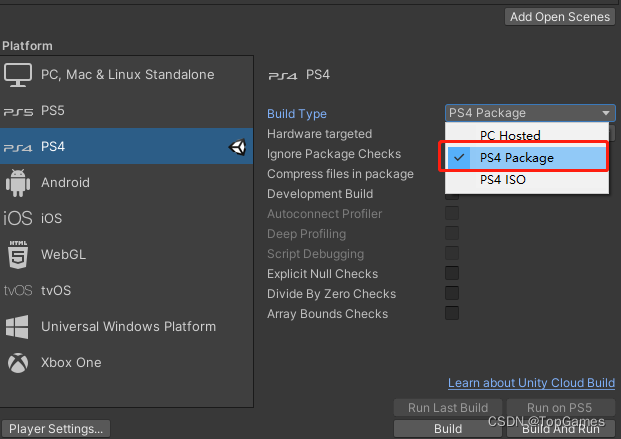This screenshot has width=621, height=439.
Task: Click the PC monitor platform icon
Action: [x=18, y=75]
